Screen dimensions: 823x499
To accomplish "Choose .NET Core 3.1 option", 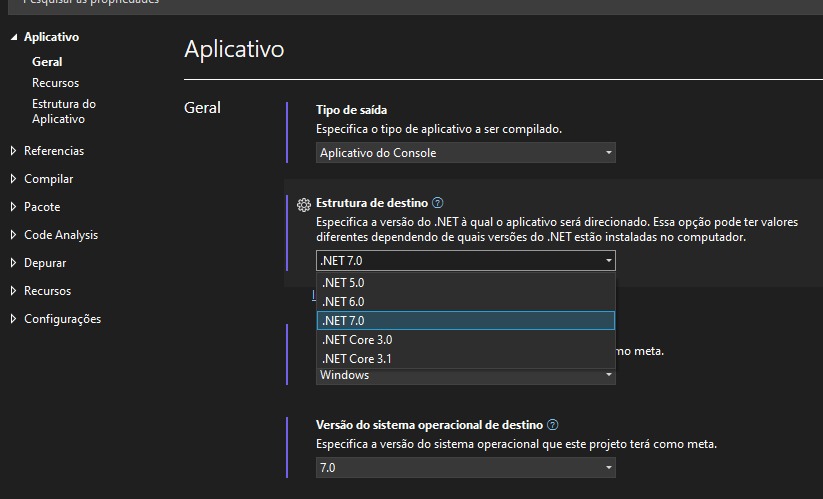I will [x=466, y=359].
